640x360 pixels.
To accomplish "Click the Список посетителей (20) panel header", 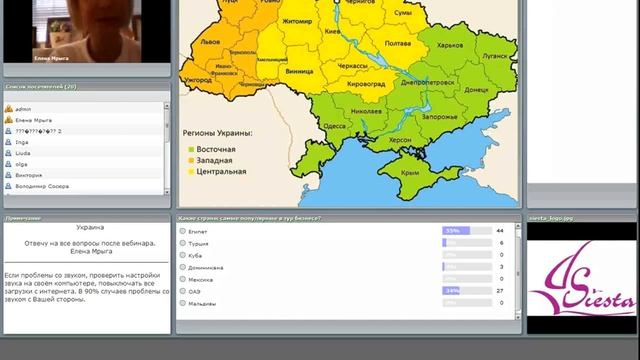I will coord(87,87).
